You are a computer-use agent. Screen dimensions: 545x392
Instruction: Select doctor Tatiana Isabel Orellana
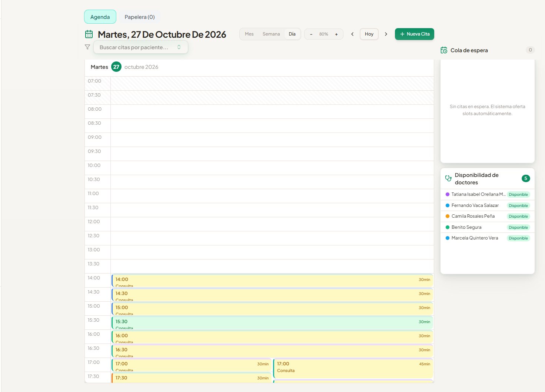point(487,194)
